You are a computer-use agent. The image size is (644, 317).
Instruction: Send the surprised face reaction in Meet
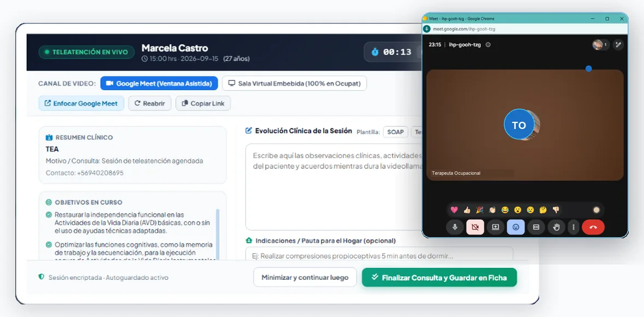click(518, 210)
